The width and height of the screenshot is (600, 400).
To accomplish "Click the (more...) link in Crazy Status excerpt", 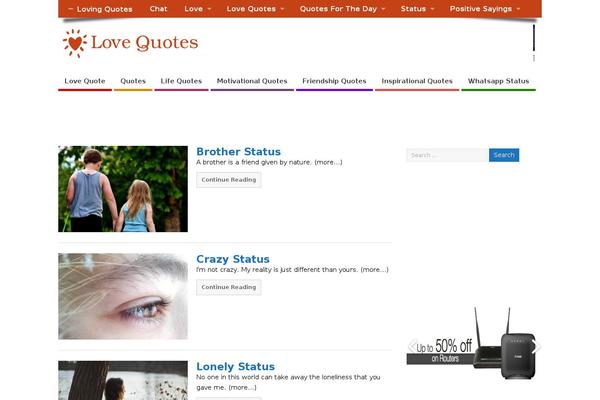I will pos(374,270).
